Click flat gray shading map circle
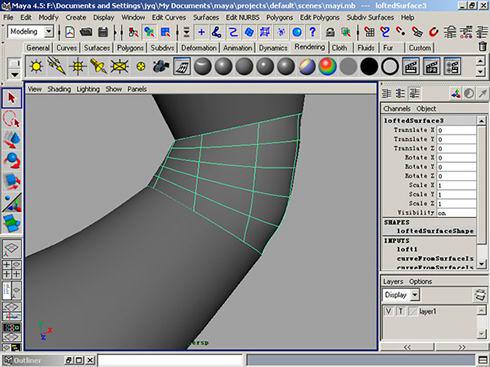 pyautogui.click(x=348, y=66)
